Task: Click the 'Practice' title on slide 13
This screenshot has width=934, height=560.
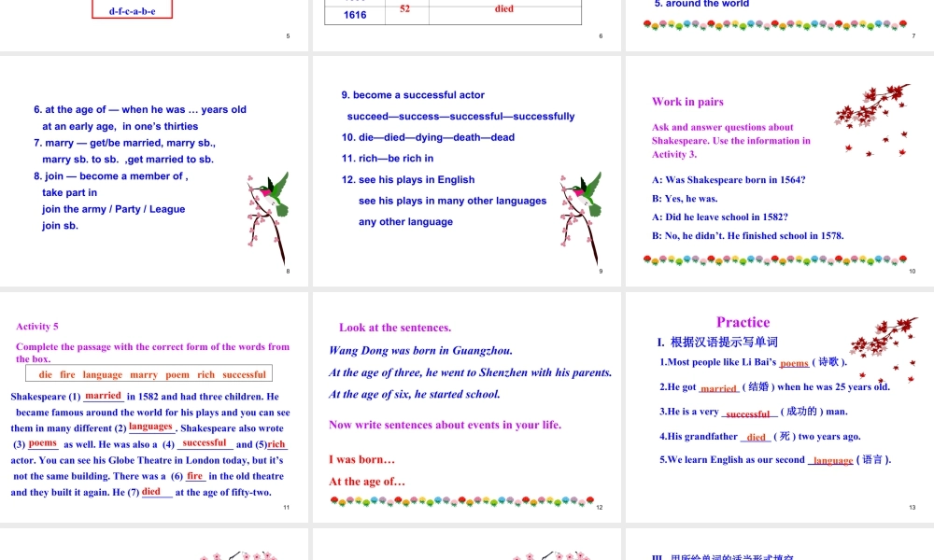Action: pyautogui.click(x=743, y=322)
